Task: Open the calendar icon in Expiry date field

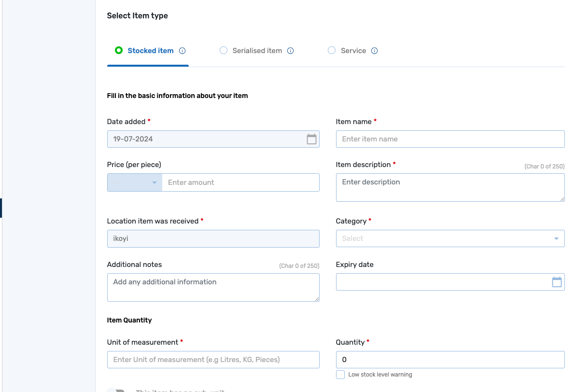Action: click(557, 281)
